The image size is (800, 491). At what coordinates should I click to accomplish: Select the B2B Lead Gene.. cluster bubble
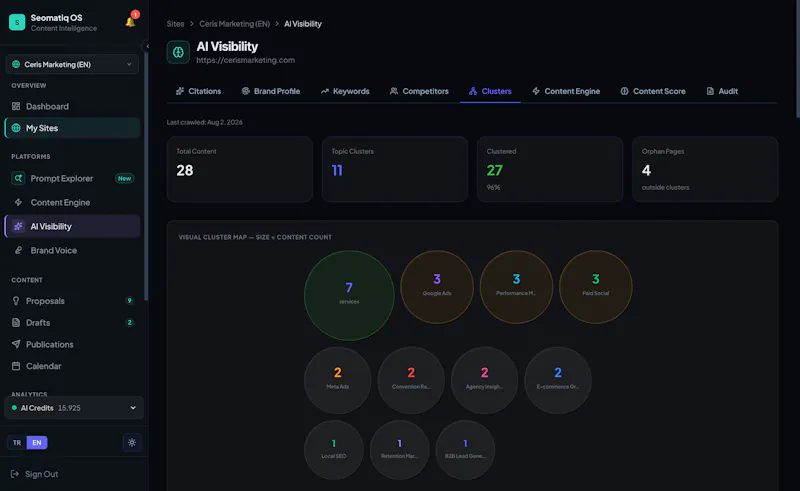coord(465,450)
